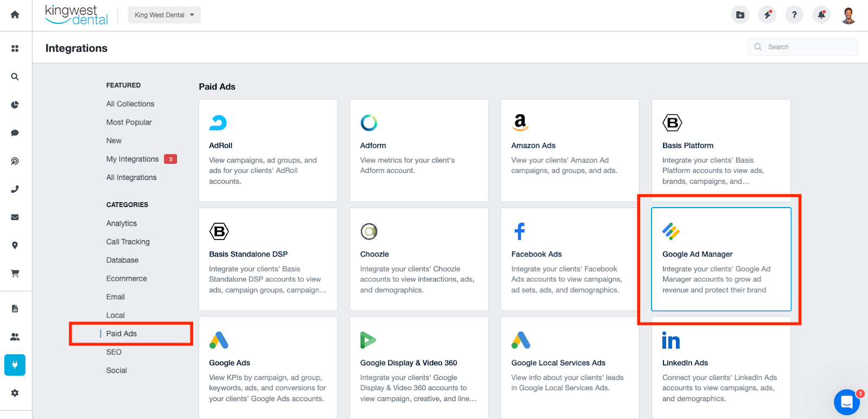Open the user profile avatar

click(848, 15)
